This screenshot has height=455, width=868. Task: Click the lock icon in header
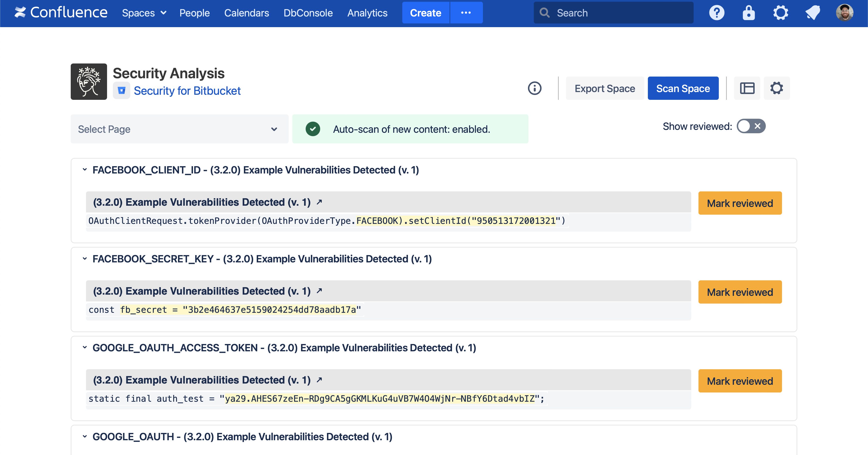point(748,13)
